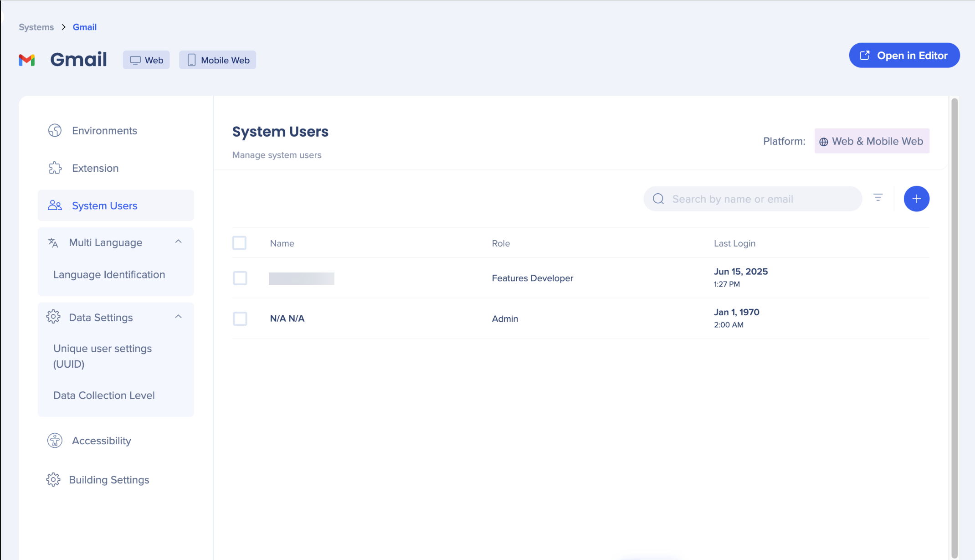The width and height of the screenshot is (975, 560).
Task: Click the Gmail logo icon
Action: point(27,60)
